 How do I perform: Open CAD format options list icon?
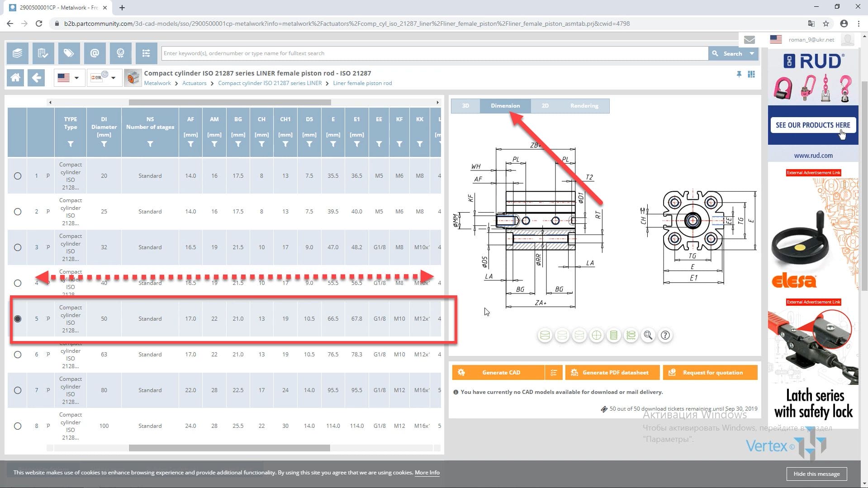pos(554,372)
